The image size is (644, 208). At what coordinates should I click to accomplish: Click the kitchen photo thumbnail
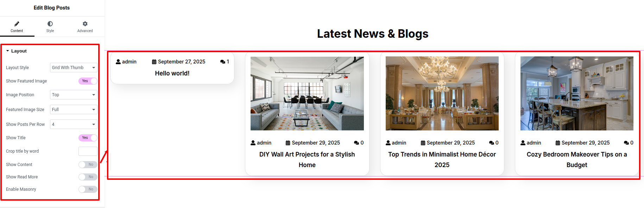[x=577, y=93]
